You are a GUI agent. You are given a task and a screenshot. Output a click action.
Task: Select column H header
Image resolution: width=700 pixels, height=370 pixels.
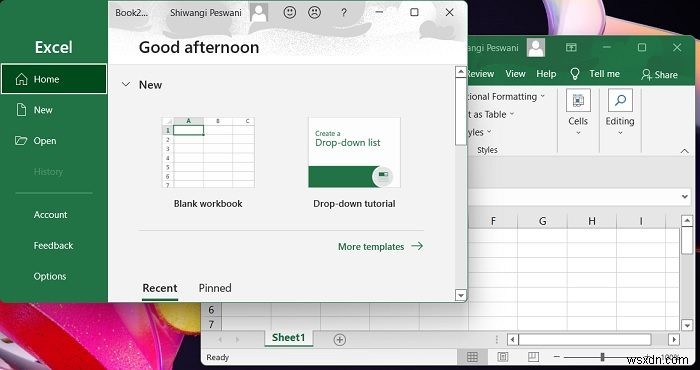pos(592,221)
